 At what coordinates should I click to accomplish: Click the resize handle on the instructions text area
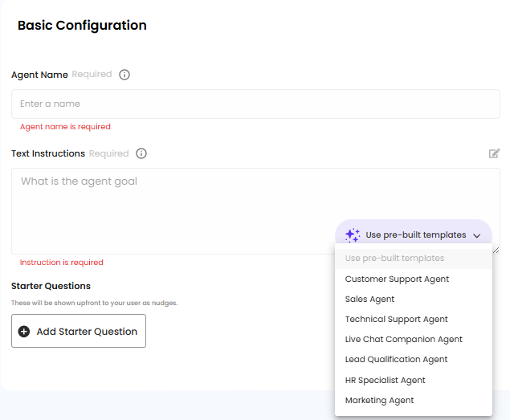tap(496, 251)
